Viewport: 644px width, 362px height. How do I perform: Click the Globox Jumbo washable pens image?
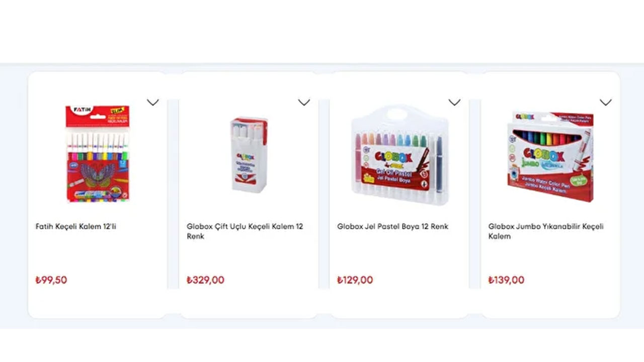tap(550, 156)
